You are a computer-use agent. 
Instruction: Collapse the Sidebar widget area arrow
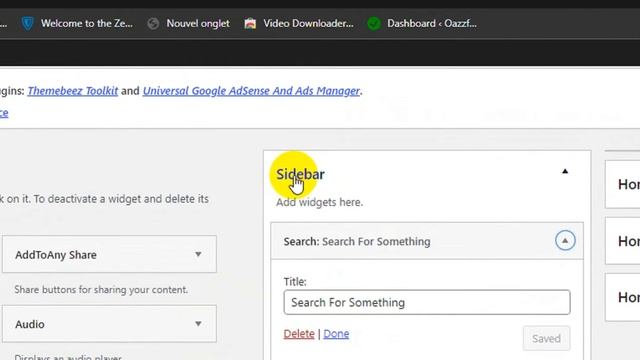point(565,171)
